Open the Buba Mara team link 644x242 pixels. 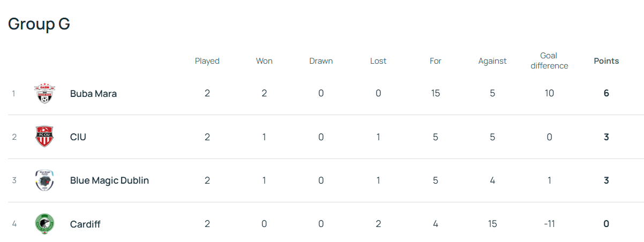(x=93, y=93)
